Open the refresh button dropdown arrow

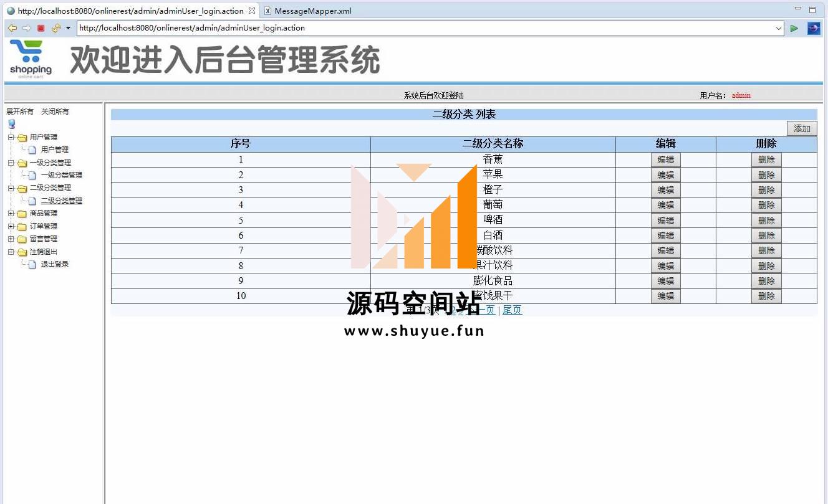tap(68, 28)
